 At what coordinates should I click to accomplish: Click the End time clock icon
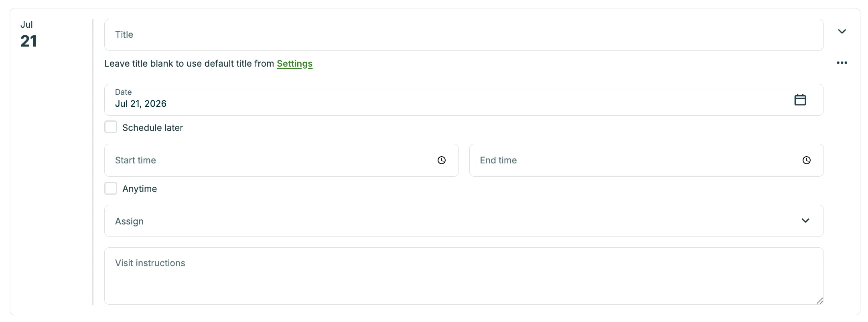pos(806,160)
